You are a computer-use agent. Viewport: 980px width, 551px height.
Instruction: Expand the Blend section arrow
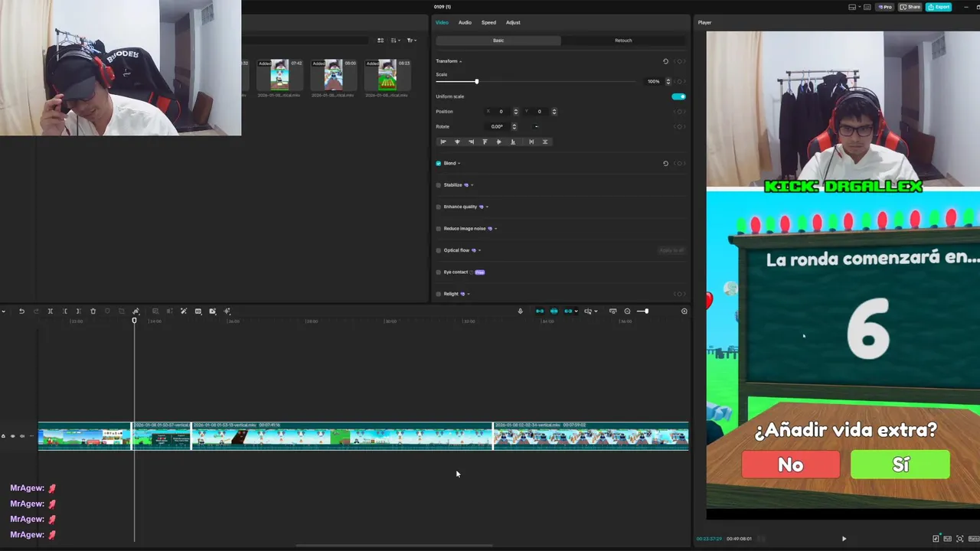[459, 163]
